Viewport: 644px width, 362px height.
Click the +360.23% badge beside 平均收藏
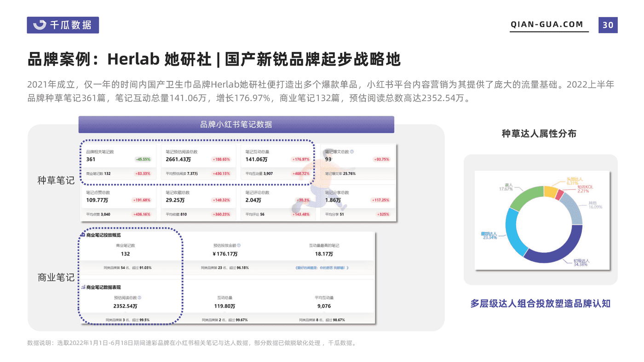point(221,215)
